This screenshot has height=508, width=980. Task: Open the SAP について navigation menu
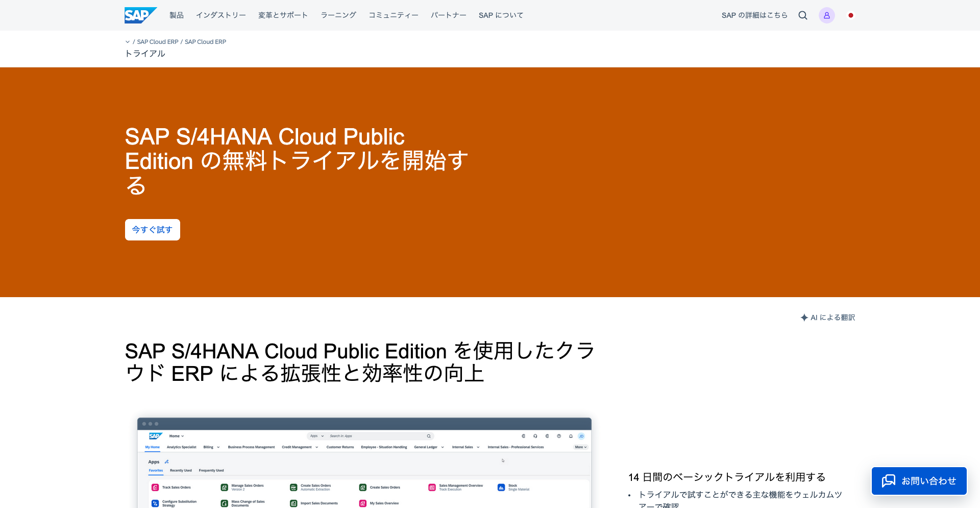coord(501,15)
